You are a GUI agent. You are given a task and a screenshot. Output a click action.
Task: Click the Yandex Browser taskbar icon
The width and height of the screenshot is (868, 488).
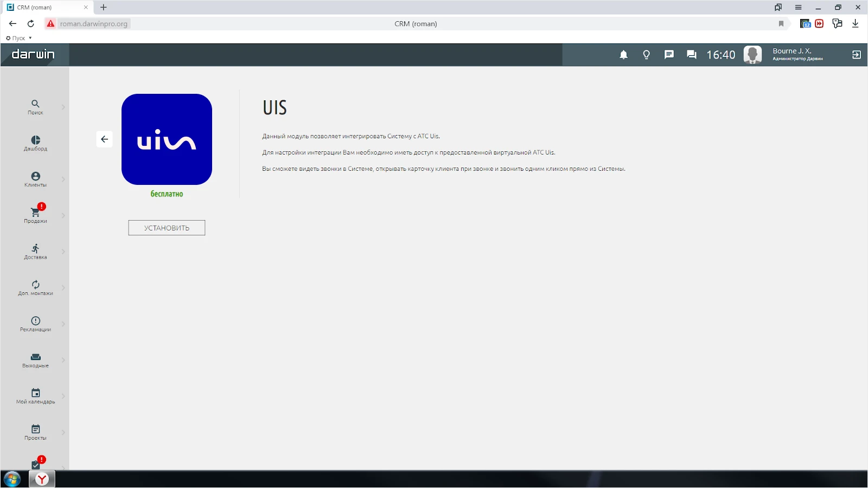tap(42, 479)
